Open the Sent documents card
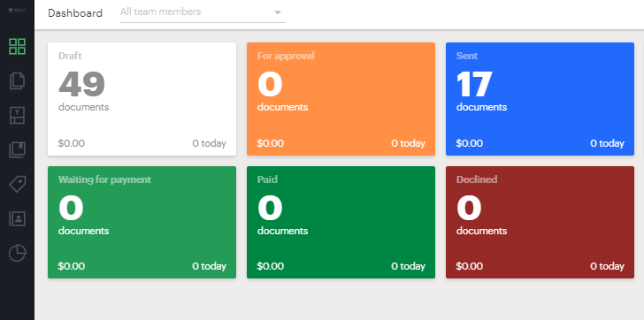The height and width of the screenshot is (320, 644). 540,99
